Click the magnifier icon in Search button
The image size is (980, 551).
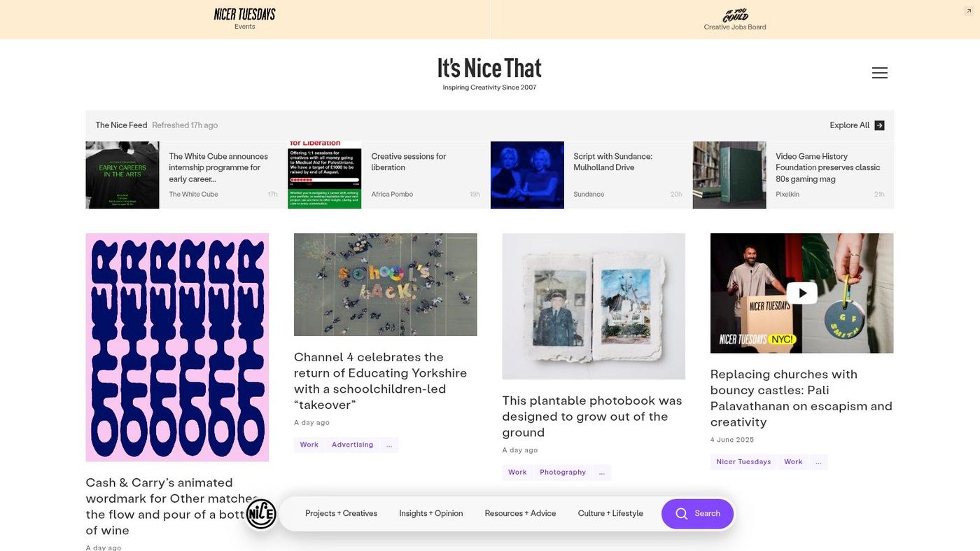tap(681, 514)
